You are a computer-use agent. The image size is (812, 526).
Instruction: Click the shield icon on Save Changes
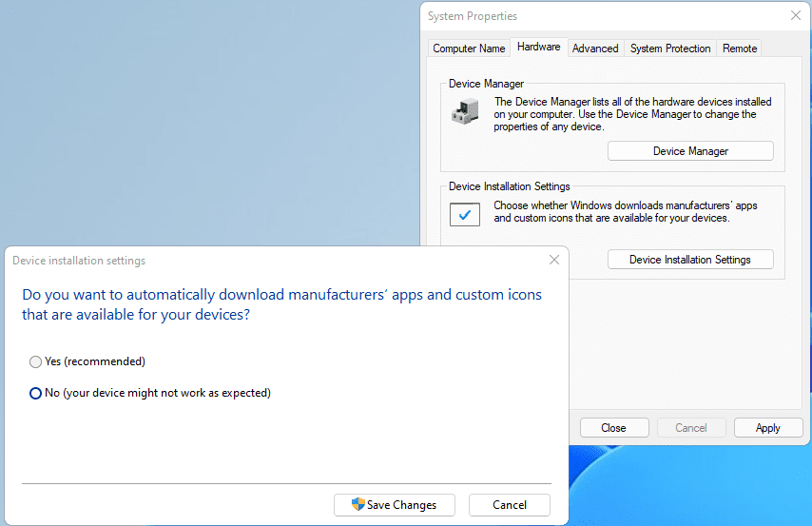click(x=358, y=504)
